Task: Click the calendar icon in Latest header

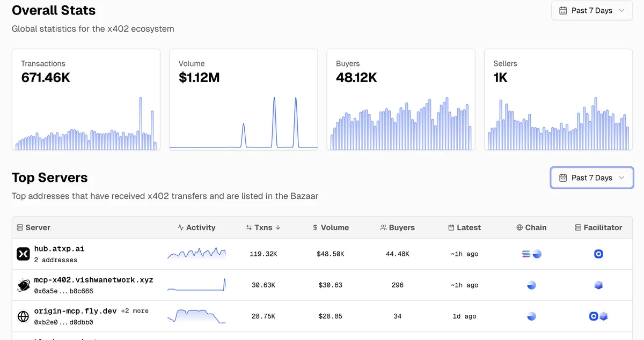Action: (x=451, y=227)
